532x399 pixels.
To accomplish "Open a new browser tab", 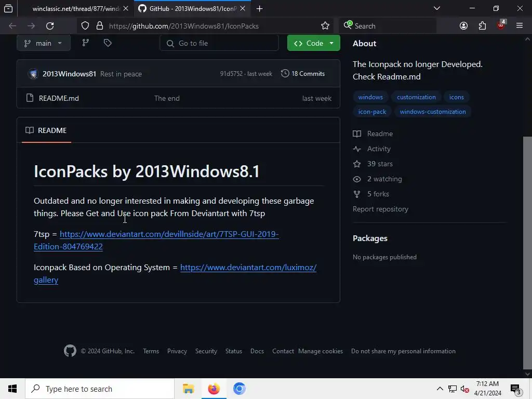I will [x=260, y=8].
